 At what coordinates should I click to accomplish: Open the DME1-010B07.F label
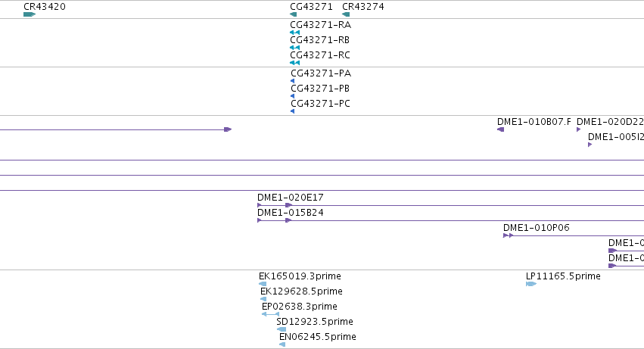(x=534, y=122)
